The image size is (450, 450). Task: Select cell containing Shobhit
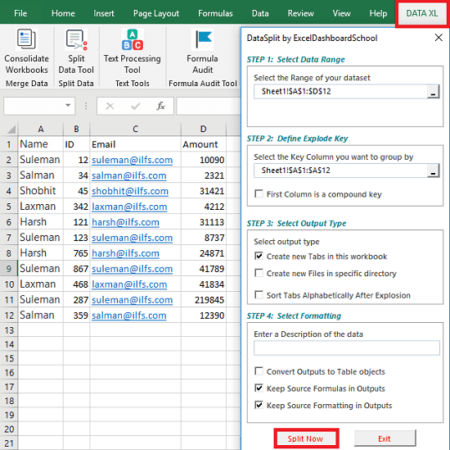click(41, 191)
